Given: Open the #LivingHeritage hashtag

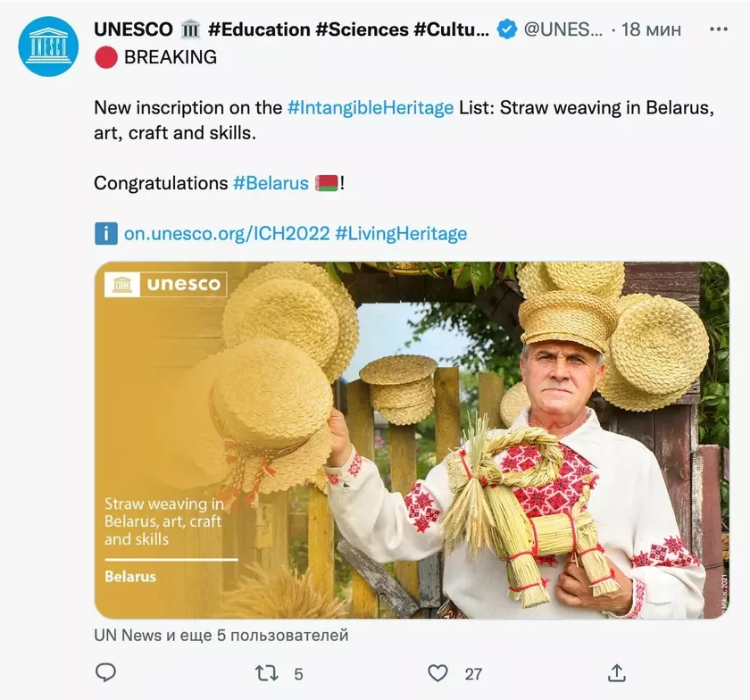Looking at the screenshot, I should pos(401,234).
